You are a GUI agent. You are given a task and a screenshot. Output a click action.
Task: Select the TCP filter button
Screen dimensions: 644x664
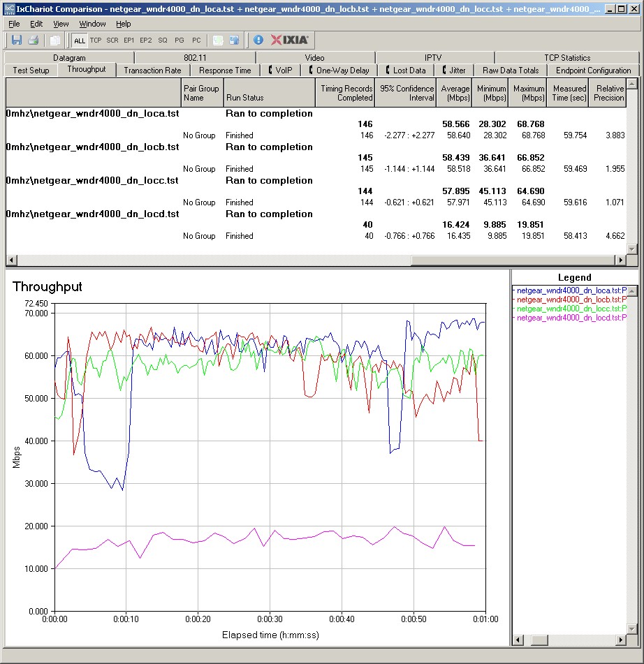96,40
